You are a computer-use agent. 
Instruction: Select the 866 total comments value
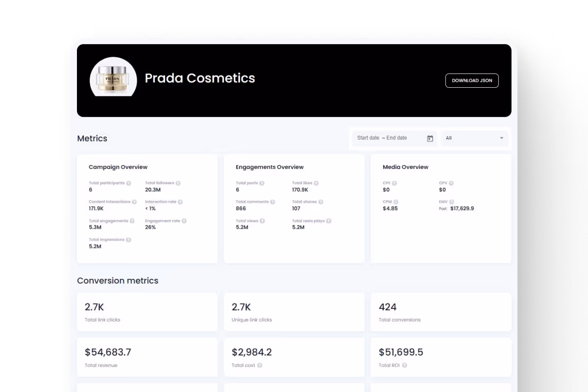click(x=241, y=209)
